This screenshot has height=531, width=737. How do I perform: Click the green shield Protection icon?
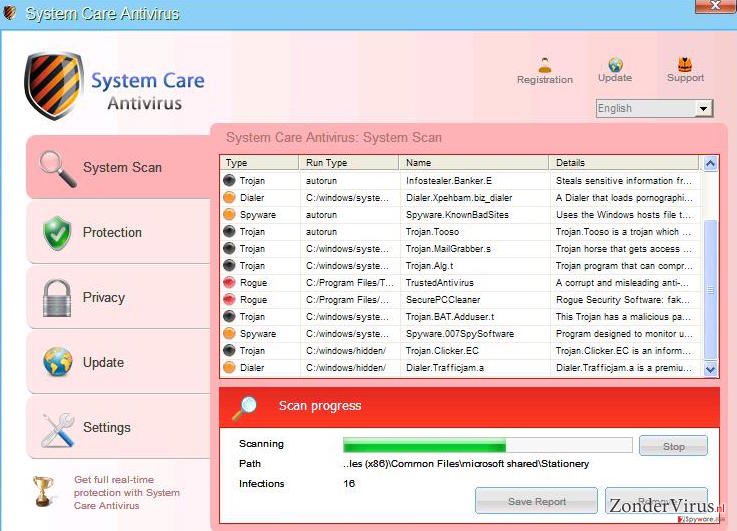coord(57,233)
